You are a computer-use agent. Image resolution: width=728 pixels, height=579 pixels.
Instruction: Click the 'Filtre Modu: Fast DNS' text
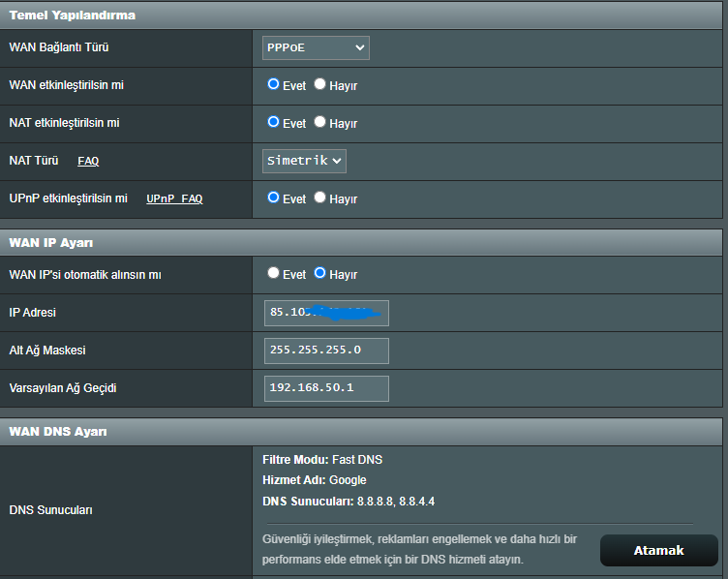[x=322, y=460]
